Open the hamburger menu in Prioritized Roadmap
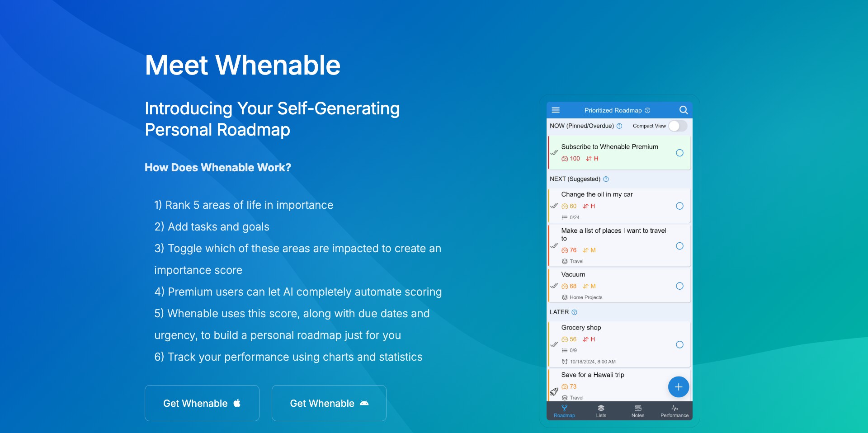The height and width of the screenshot is (433, 868). 556,110
